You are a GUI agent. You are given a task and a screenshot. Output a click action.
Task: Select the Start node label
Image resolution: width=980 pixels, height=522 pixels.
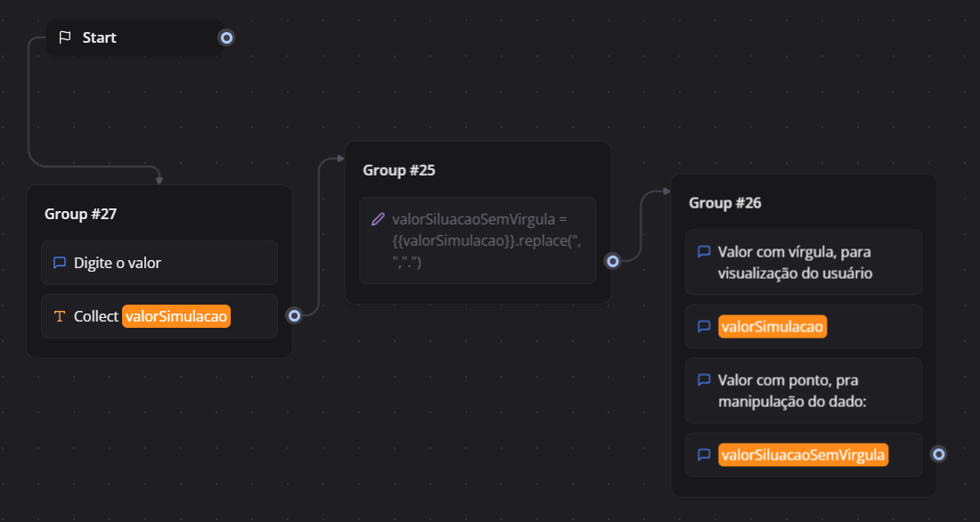tap(100, 37)
